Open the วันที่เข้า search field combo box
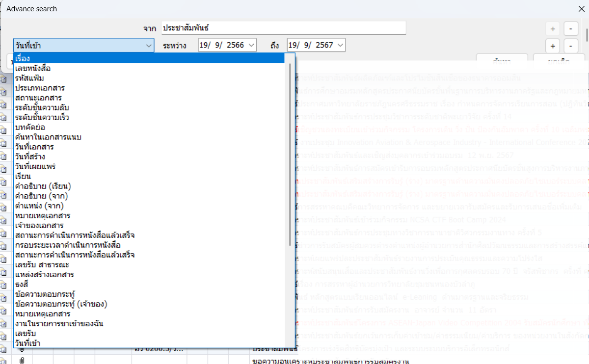589x364 pixels. tap(84, 46)
